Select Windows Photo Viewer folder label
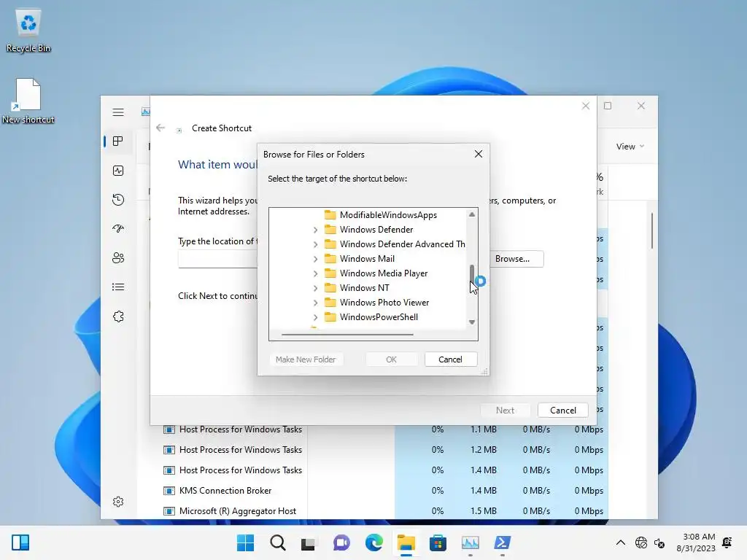 click(384, 303)
